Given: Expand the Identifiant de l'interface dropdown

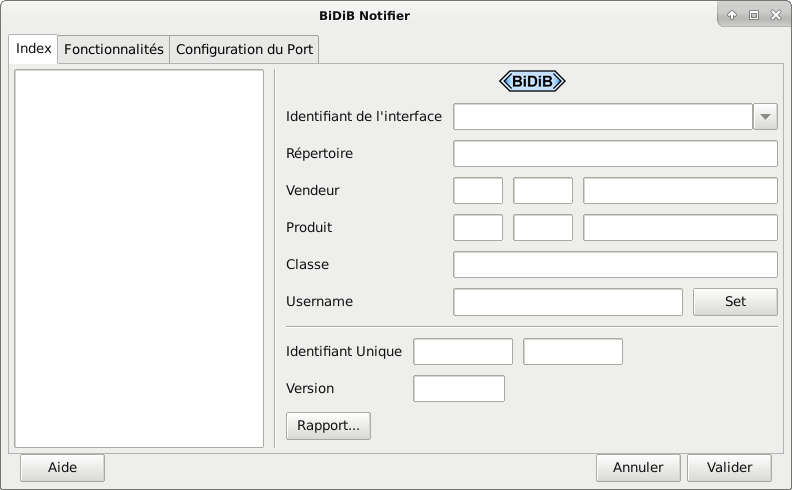Looking at the screenshot, I should tap(765, 117).
